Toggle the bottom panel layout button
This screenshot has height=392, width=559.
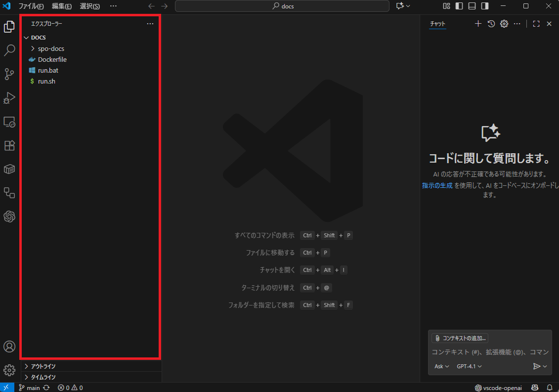472,6
